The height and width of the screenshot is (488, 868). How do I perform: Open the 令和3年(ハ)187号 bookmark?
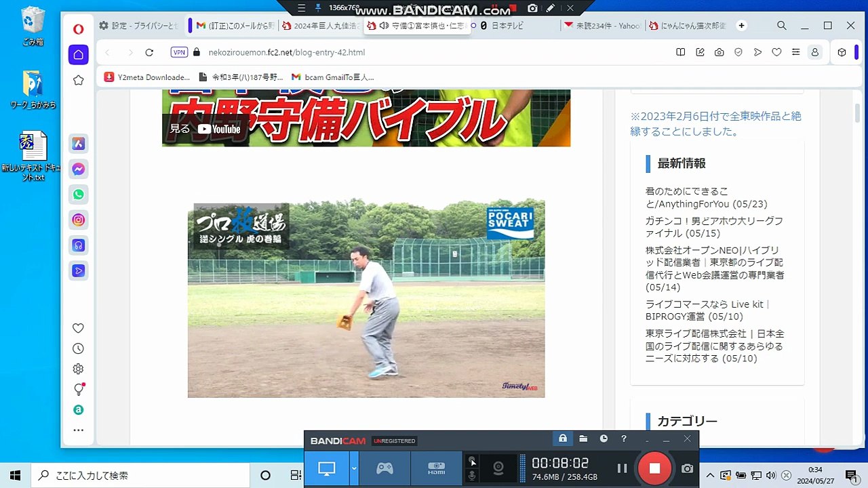click(241, 77)
